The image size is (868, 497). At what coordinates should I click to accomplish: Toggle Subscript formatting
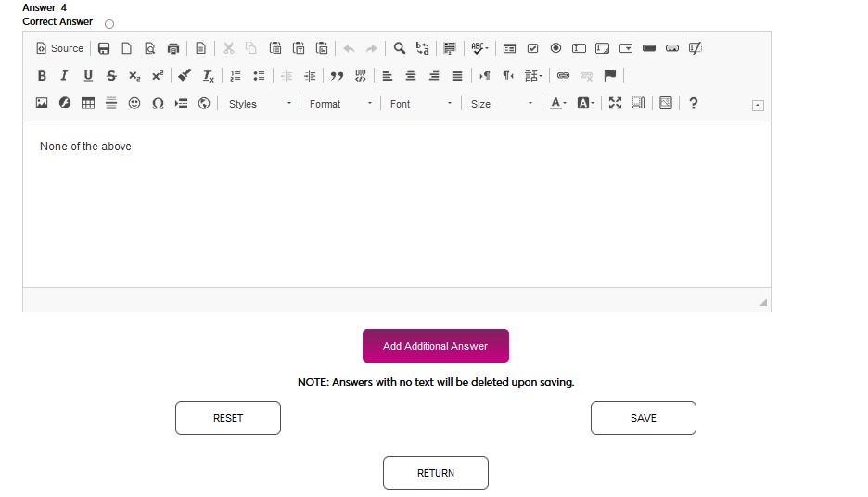click(x=134, y=76)
